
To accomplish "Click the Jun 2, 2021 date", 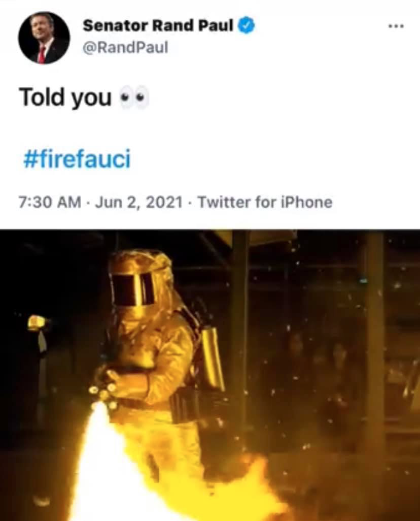I will coord(139,202).
